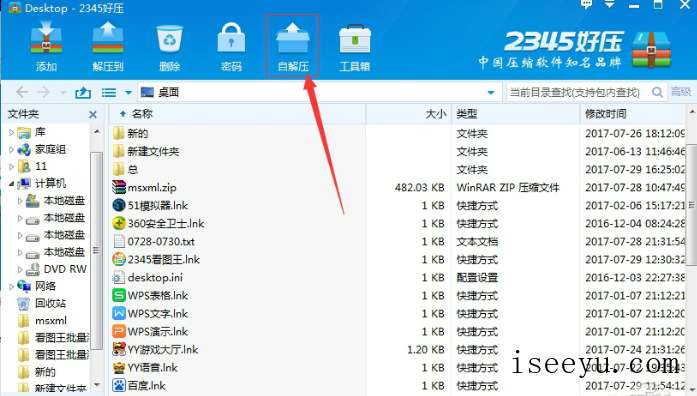
Task: Click the search magnifier icon
Action: 657,92
